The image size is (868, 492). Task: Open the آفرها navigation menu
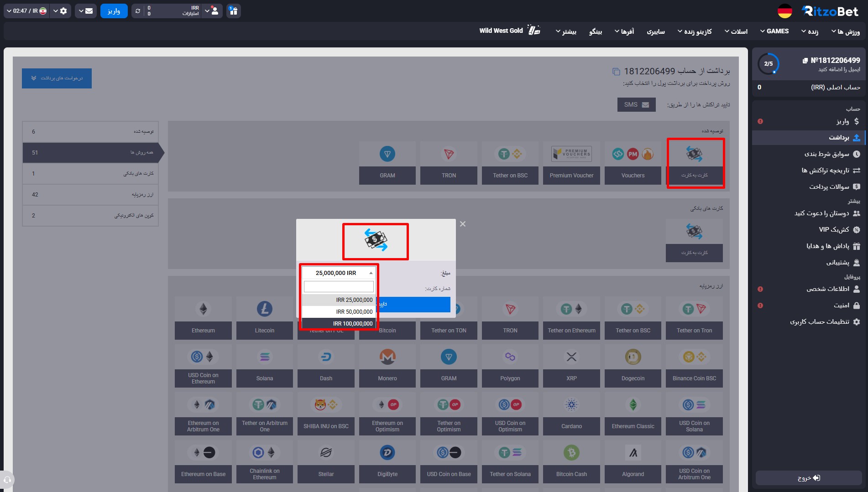pos(624,31)
